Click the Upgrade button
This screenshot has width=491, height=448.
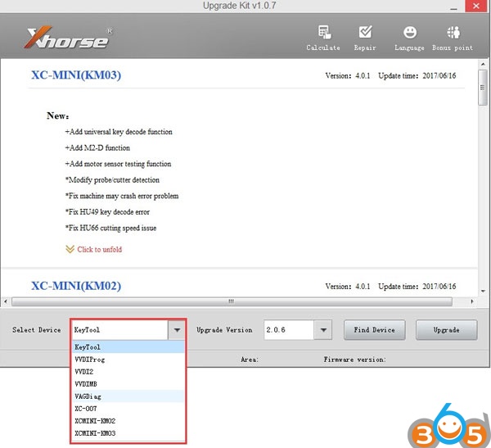(x=447, y=330)
